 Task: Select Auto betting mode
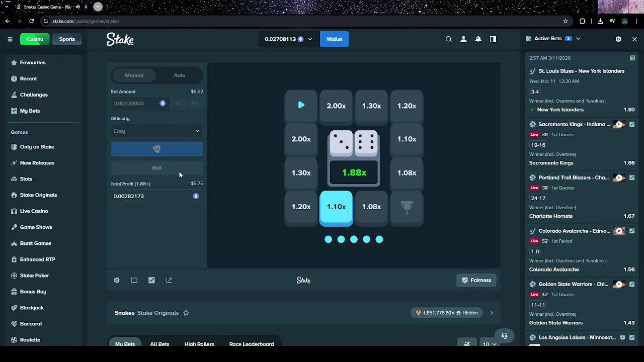click(x=180, y=75)
